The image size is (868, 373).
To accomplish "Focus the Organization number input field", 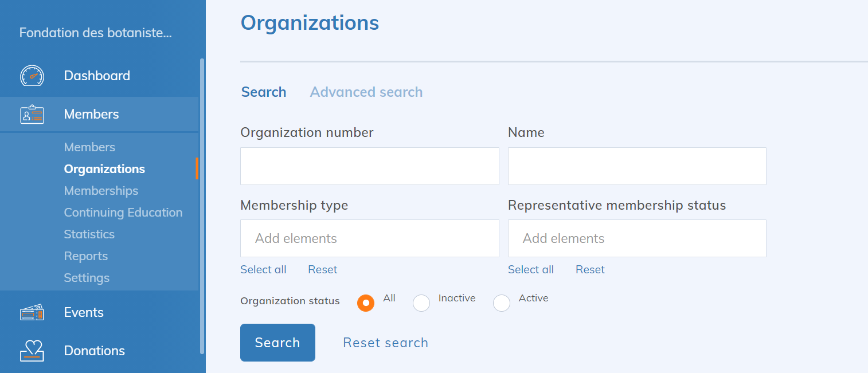I will [369, 166].
